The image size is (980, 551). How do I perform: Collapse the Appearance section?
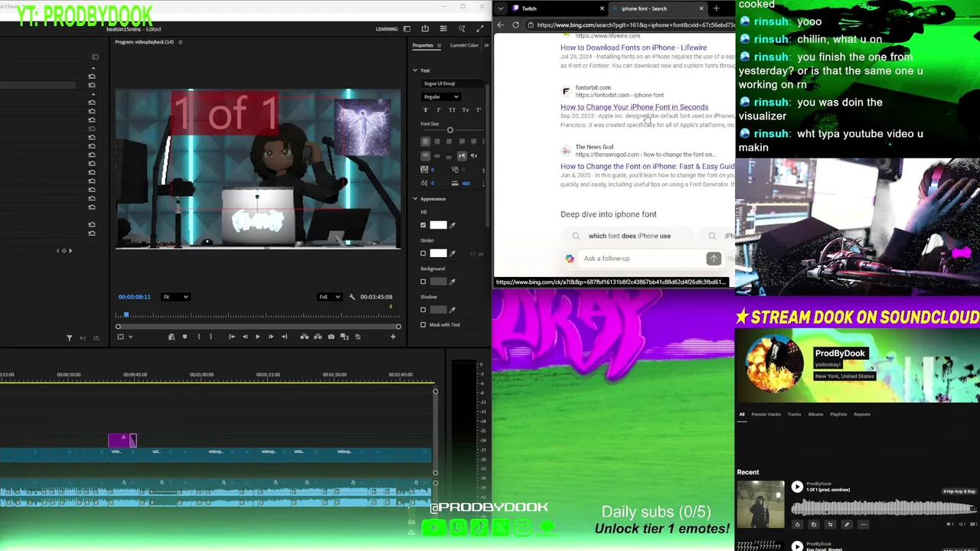point(415,199)
